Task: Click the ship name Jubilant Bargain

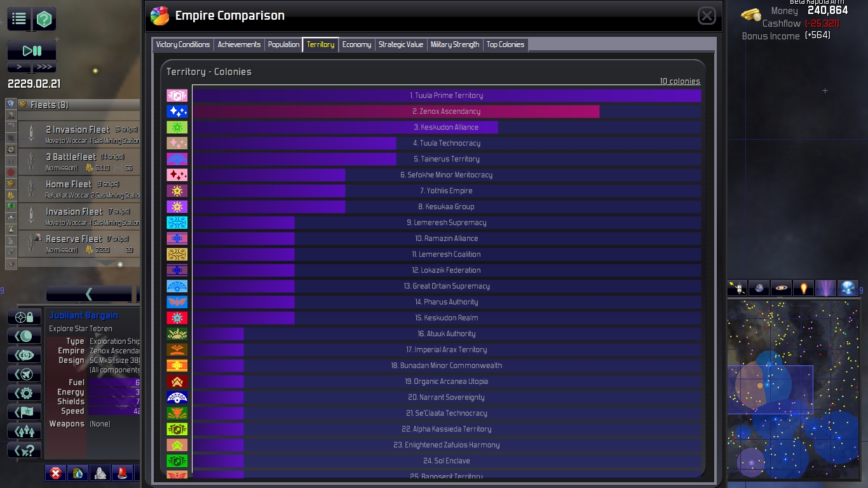Action: tap(84, 315)
